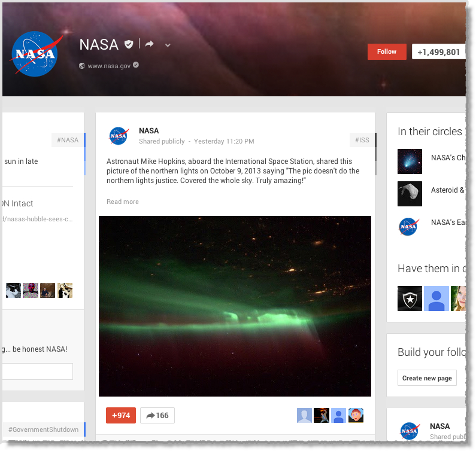The image size is (476, 451).
Task: Click the NASA logo profile picture in header
Action: click(x=35, y=54)
